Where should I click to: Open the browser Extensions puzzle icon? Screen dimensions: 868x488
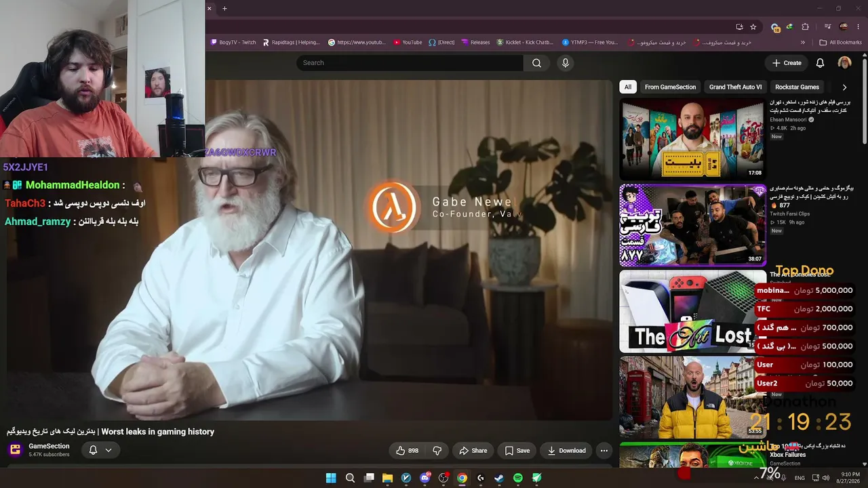point(805,27)
